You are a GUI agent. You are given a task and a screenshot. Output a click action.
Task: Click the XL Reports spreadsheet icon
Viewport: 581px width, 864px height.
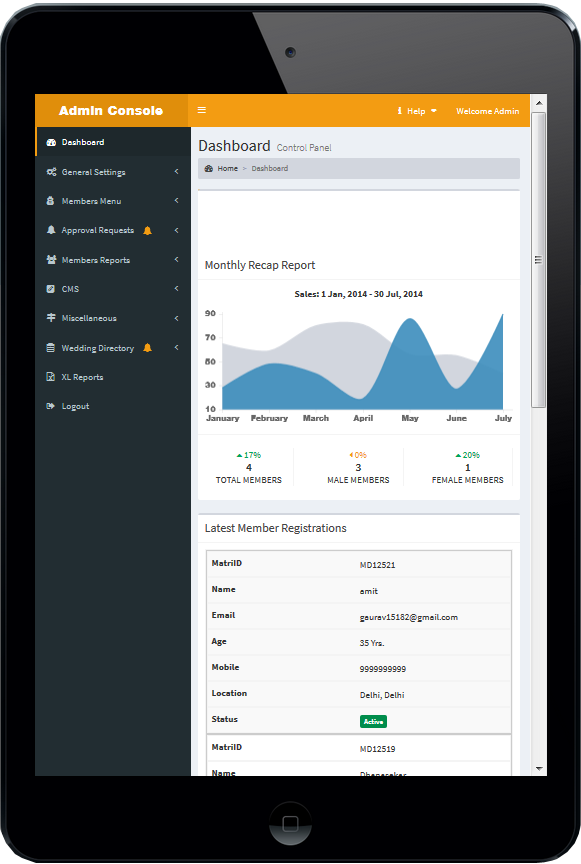[x=51, y=377]
